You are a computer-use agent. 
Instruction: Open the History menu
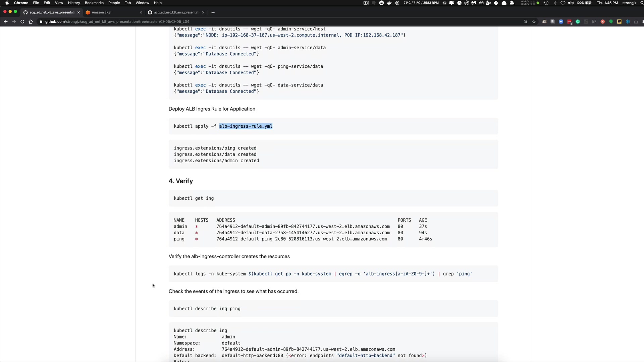[x=74, y=3]
